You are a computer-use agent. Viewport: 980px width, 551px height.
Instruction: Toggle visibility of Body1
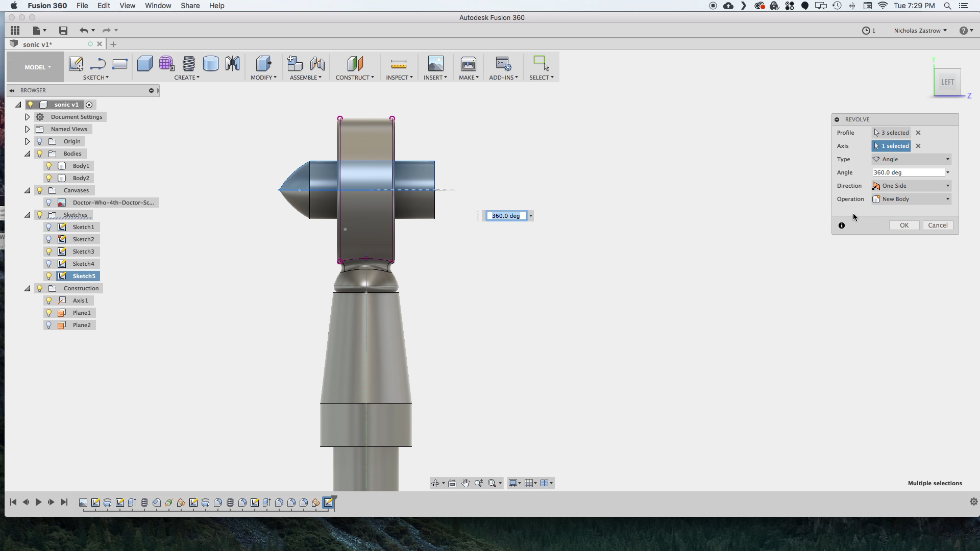tap(48, 165)
